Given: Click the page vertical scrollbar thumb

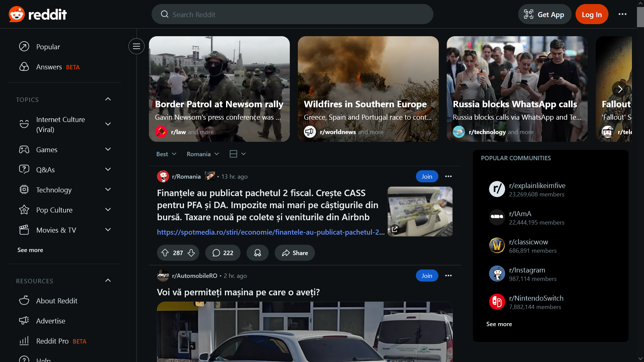Looking at the screenshot, I should (x=640, y=17).
